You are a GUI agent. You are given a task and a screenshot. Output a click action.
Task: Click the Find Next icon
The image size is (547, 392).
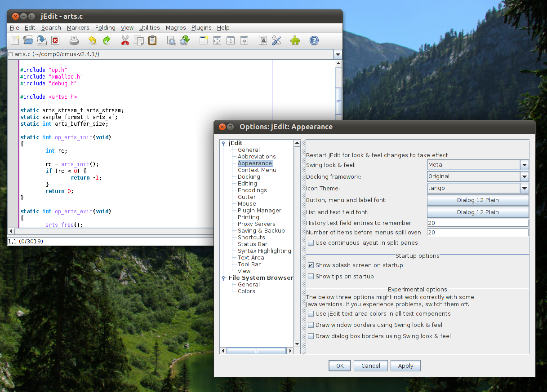pos(185,40)
